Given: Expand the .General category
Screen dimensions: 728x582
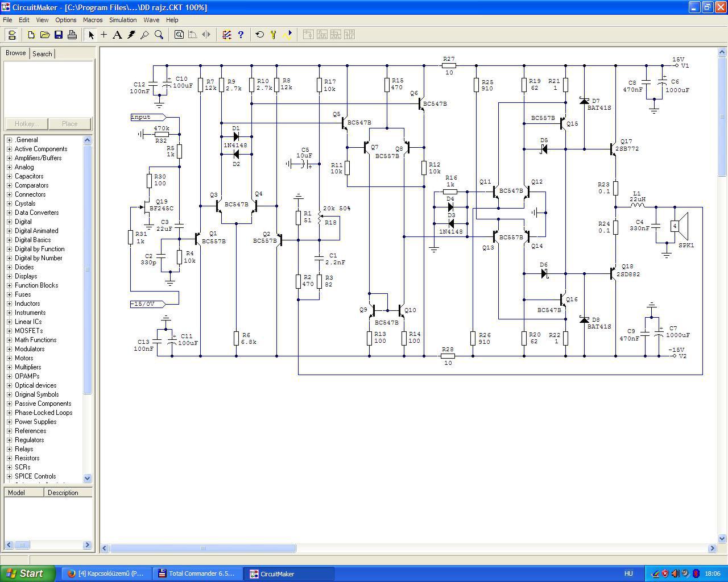Looking at the screenshot, I should coord(9,140).
